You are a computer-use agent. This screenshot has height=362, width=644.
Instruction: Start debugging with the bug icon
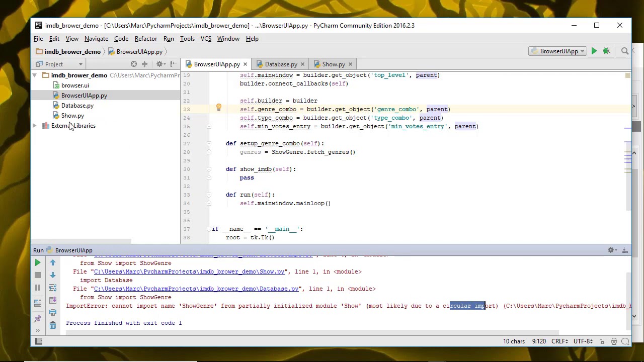coord(607,51)
